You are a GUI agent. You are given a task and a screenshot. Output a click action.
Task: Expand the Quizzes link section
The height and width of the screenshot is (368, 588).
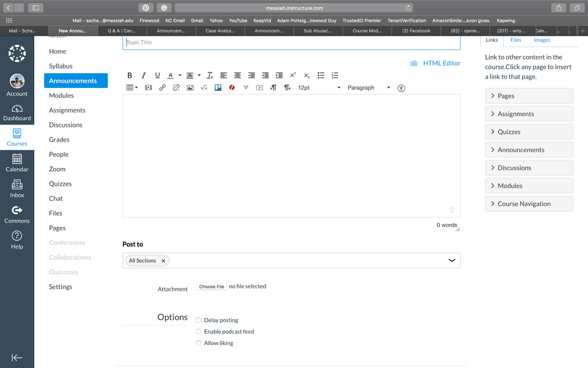click(528, 132)
